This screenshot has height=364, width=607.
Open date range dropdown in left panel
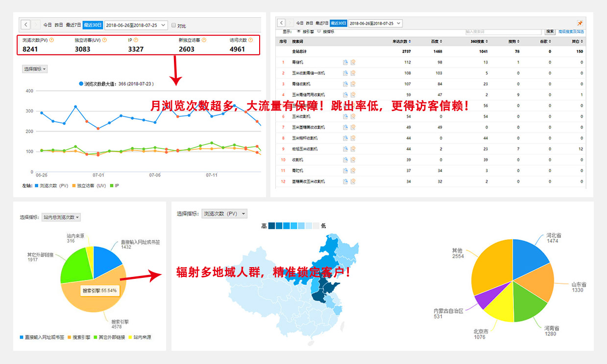coord(136,25)
